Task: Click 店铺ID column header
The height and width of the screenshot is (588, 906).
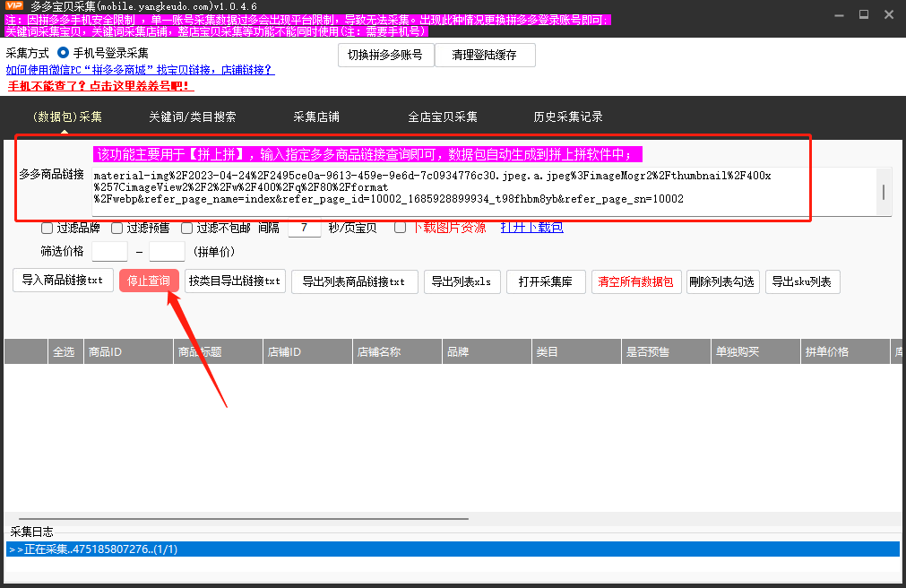Action: [308, 351]
